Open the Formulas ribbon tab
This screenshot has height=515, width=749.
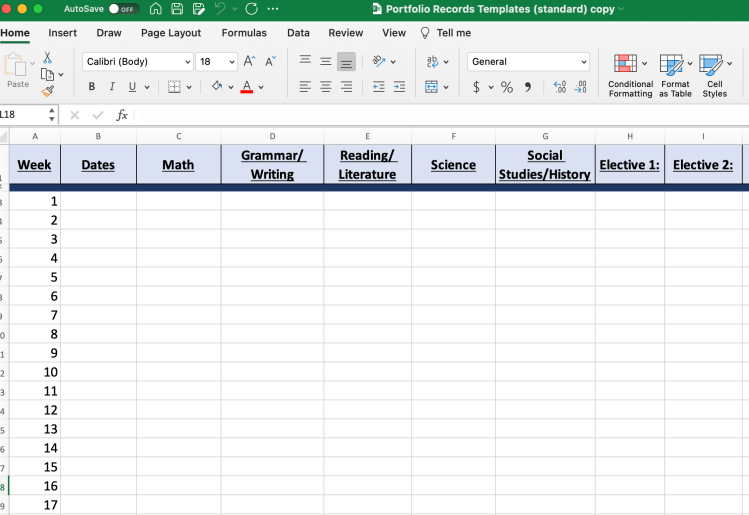tap(244, 33)
